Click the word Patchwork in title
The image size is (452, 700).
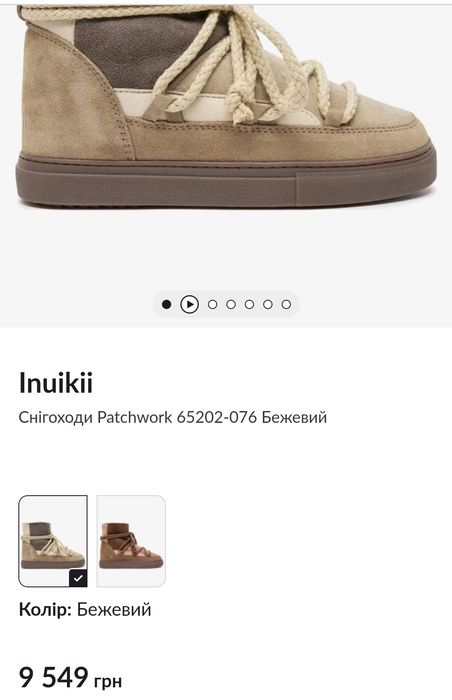(134, 417)
